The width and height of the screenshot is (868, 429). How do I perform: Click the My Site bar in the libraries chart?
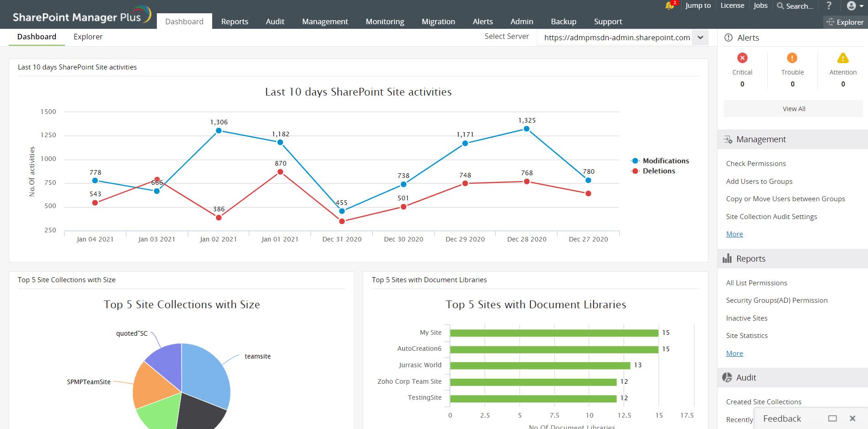pos(554,332)
